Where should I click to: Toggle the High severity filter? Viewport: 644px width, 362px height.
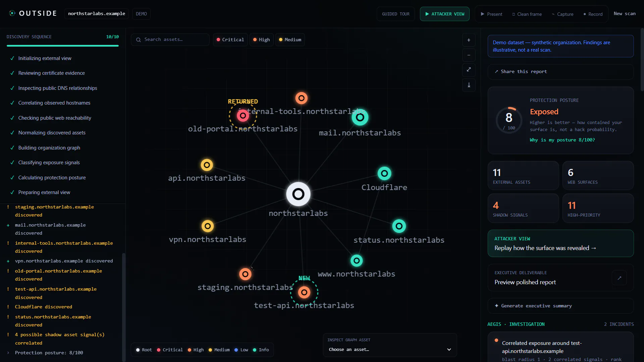(262, 40)
